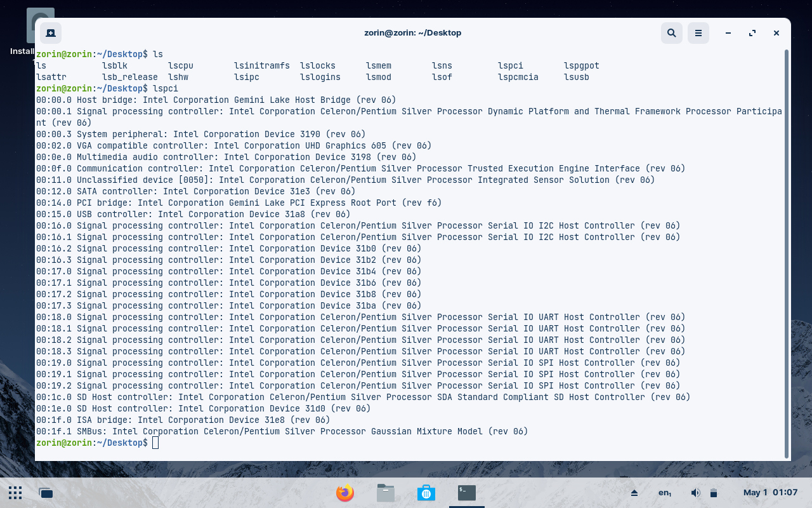Click the 00:19.2 SPI Host Controller line
Viewport: 812px width, 508px height.
358,385
